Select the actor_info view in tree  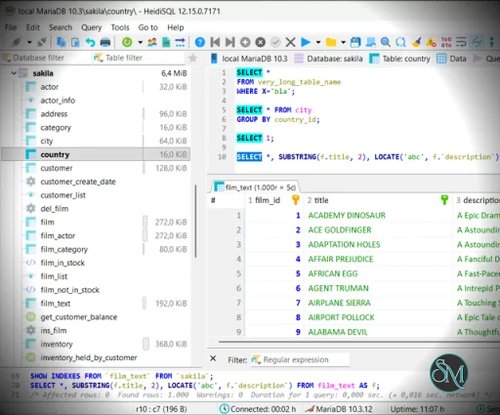click(58, 100)
